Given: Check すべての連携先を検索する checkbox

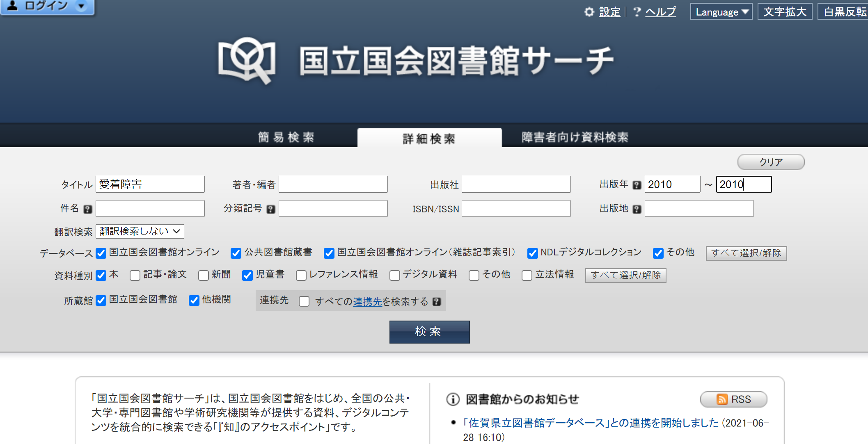Looking at the screenshot, I should tap(304, 302).
